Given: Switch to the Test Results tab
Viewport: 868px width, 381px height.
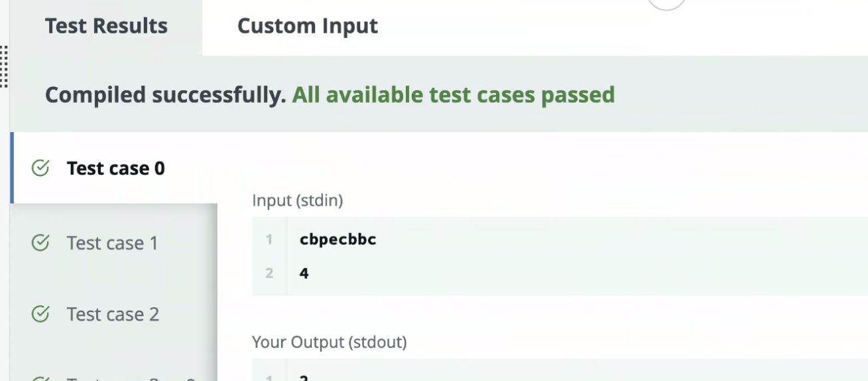Looking at the screenshot, I should [106, 27].
